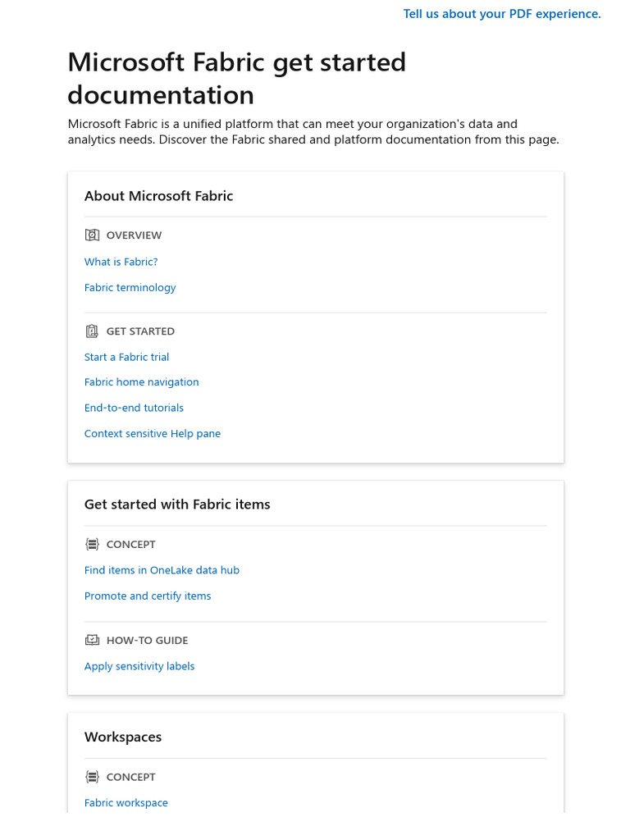
Task: Click the Concept icon under Workspaces
Action: (x=92, y=777)
